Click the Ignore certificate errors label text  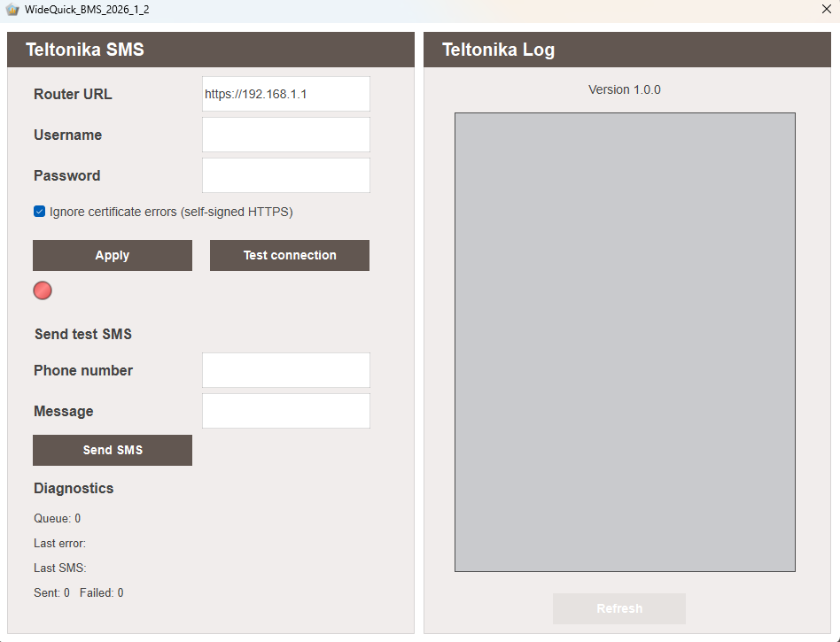pos(171,212)
